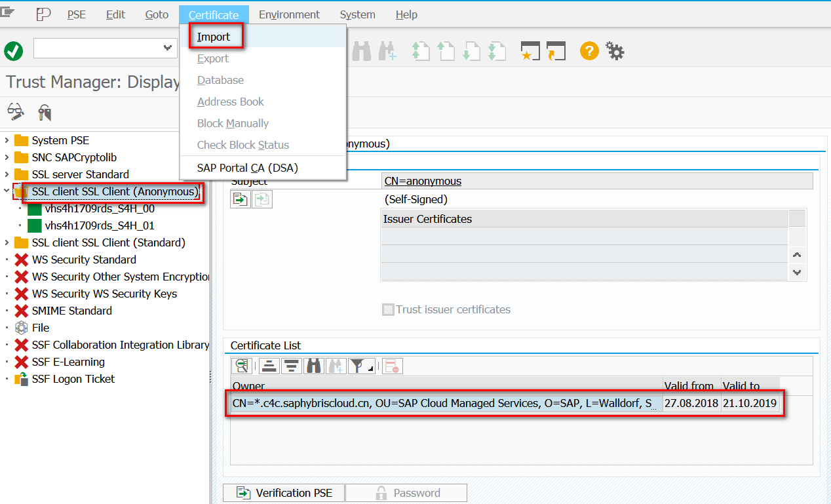The image size is (831, 504).
Task: Click the keys icon beside Display/Change
Action: click(45, 112)
